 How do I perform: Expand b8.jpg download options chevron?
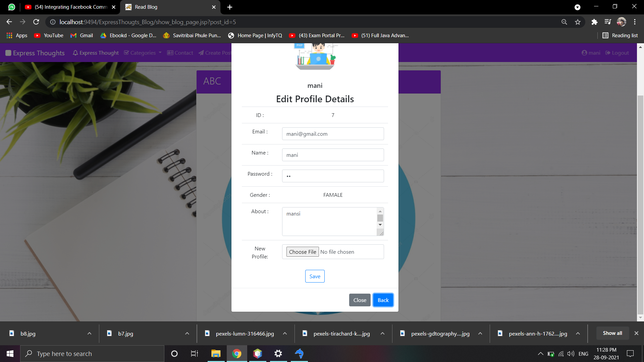point(90,334)
